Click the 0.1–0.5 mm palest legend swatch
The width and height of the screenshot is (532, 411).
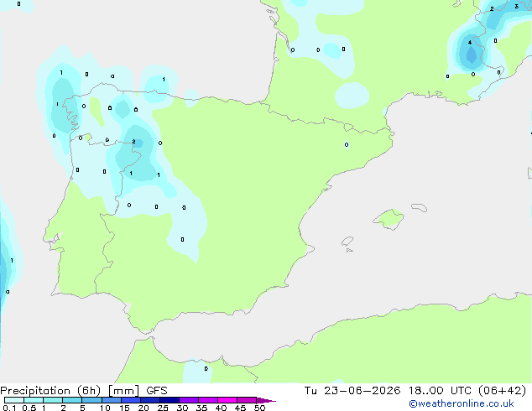coord(14,400)
